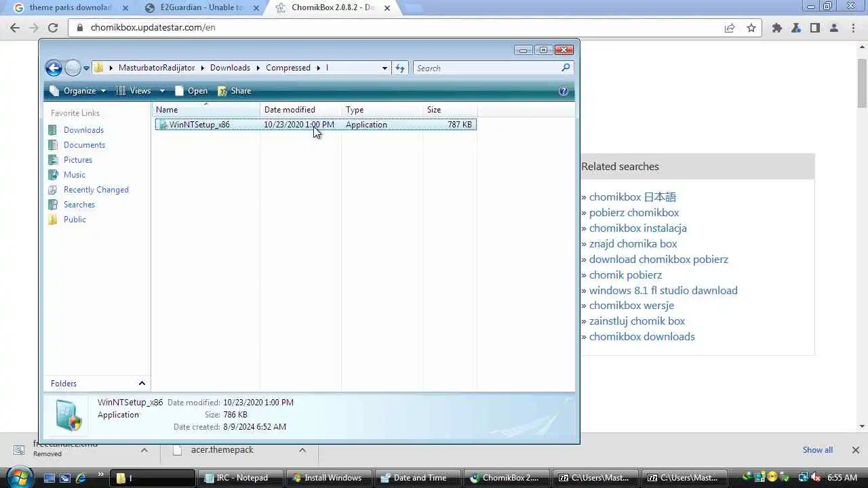
Task: Switch to the theme parks download tab
Action: tap(70, 7)
